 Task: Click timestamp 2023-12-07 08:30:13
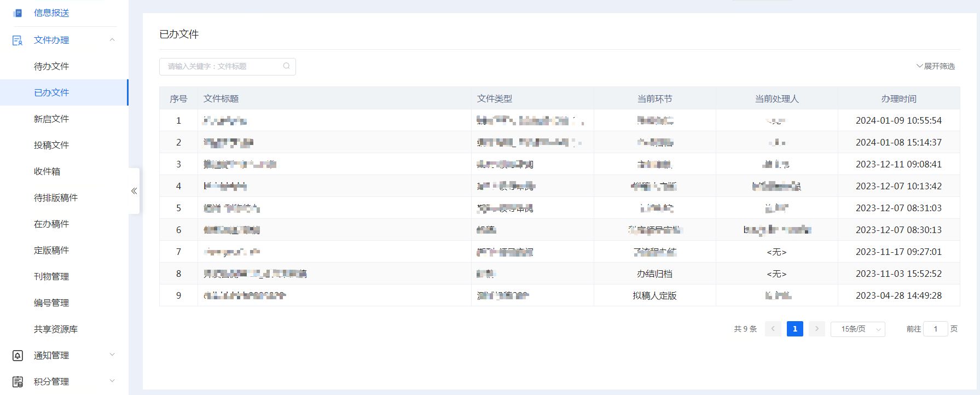(x=898, y=230)
